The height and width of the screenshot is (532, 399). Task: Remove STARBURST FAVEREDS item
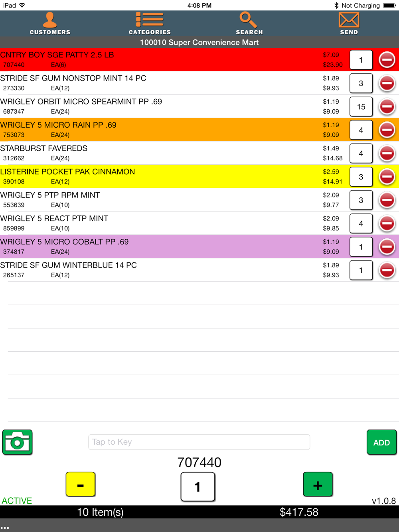pos(387,153)
